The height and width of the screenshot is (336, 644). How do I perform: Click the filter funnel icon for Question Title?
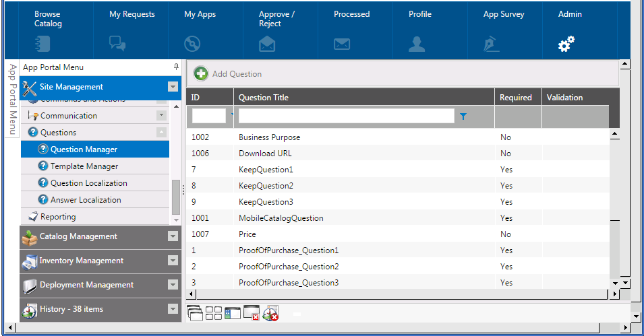tap(463, 116)
